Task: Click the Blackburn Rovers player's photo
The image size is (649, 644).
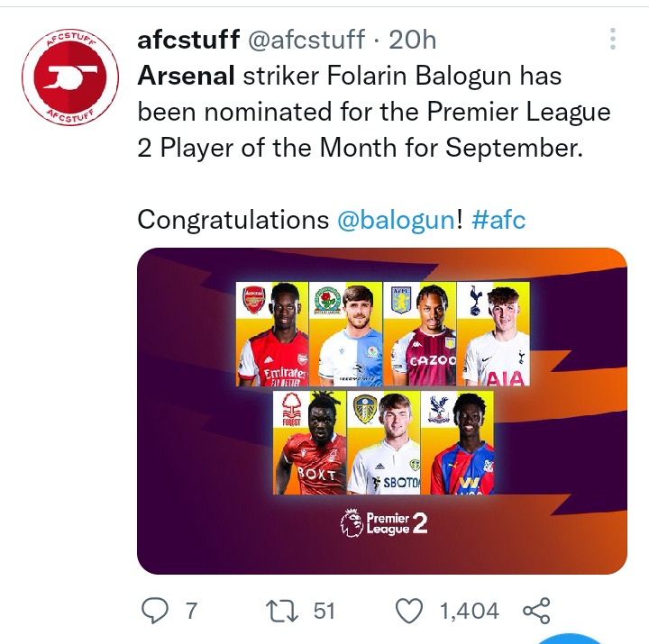Action: (x=346, y=334)
